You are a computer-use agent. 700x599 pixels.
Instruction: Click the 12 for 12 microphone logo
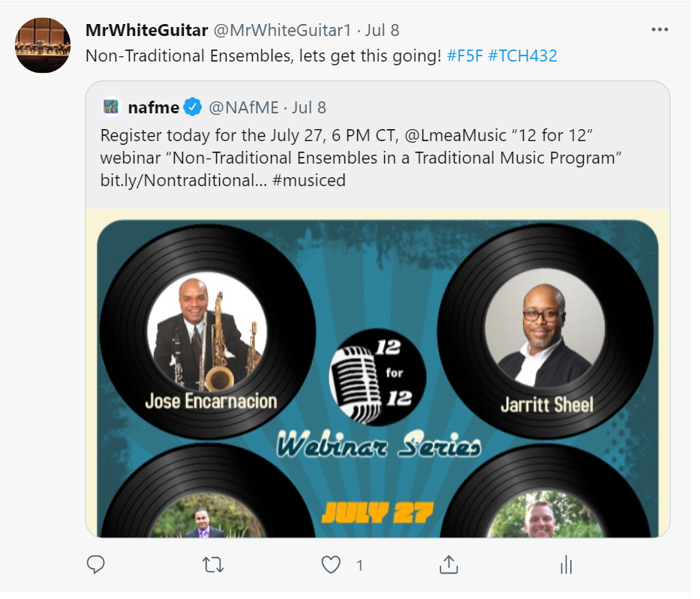point(377,377)
